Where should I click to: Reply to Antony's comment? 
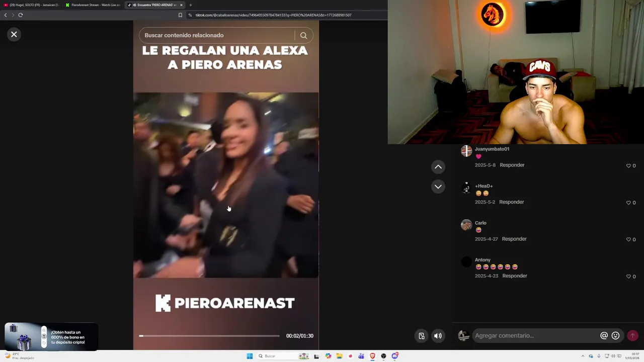(x=515, y=276)
